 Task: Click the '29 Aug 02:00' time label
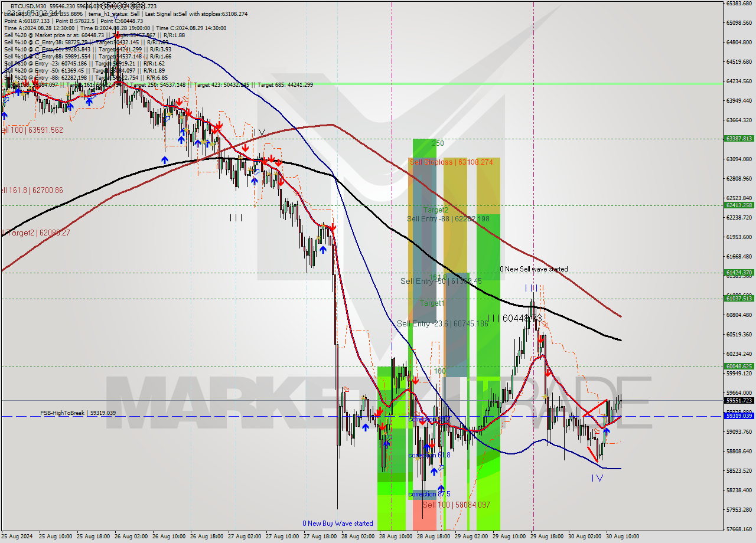coord(470,537)
